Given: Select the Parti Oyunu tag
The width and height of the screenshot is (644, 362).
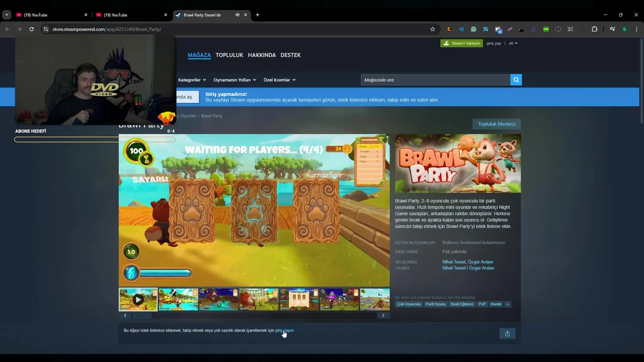Looking at the screenshot, I should pyautogui.click(x=435, y=304).
